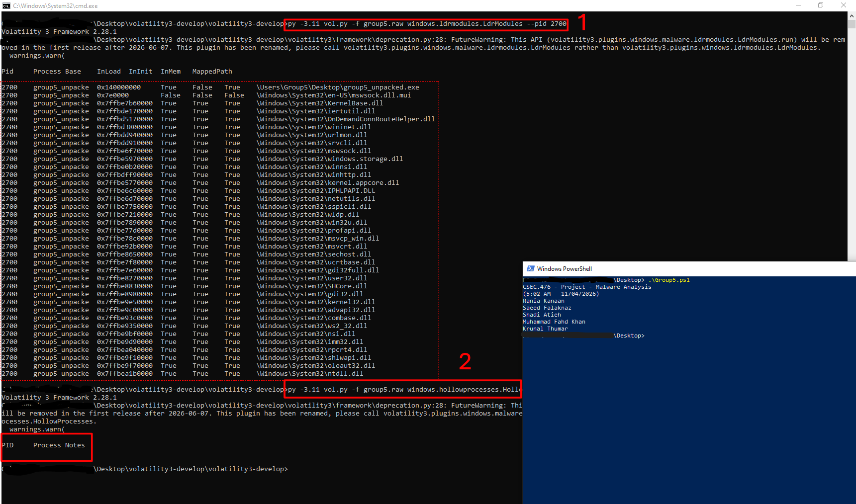
Task: Click the .\Group5.ps1 command in PowerShell
Action: pyautogui.click(x=669, y=280)
